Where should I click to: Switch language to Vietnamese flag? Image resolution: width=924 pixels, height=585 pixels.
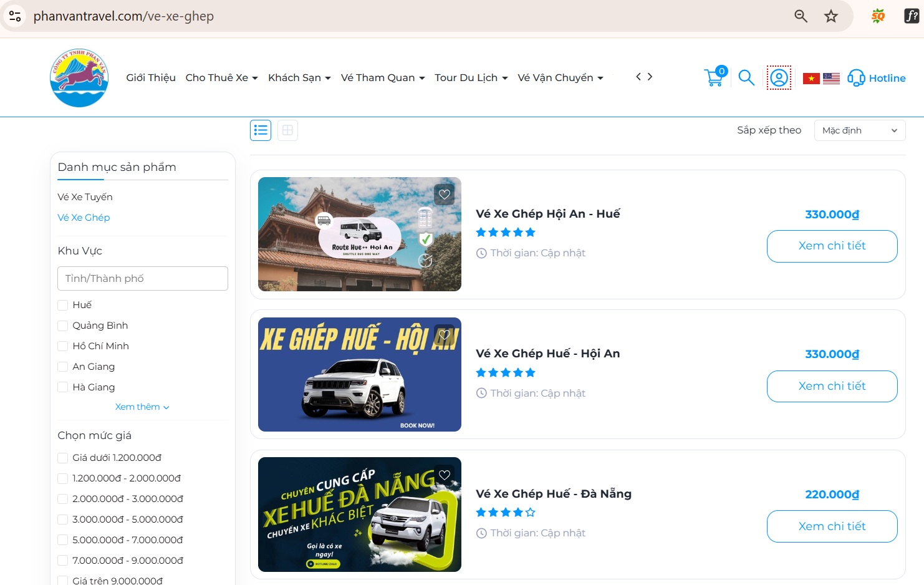point(811,79)
